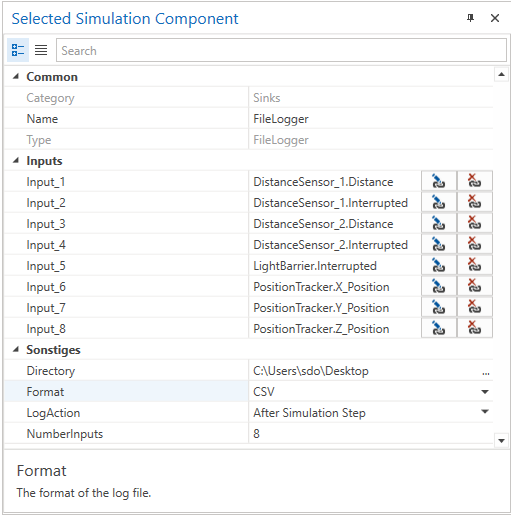Remove the connection of Input_4

[474, 244]
